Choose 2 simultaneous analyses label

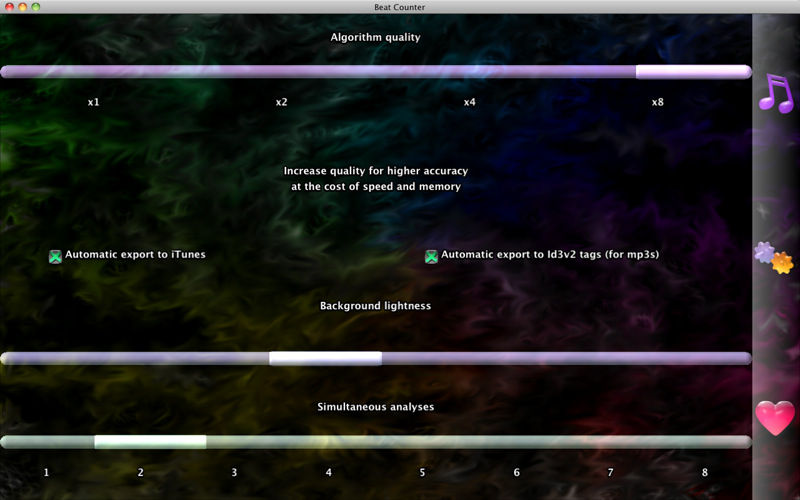pos(140,472)
